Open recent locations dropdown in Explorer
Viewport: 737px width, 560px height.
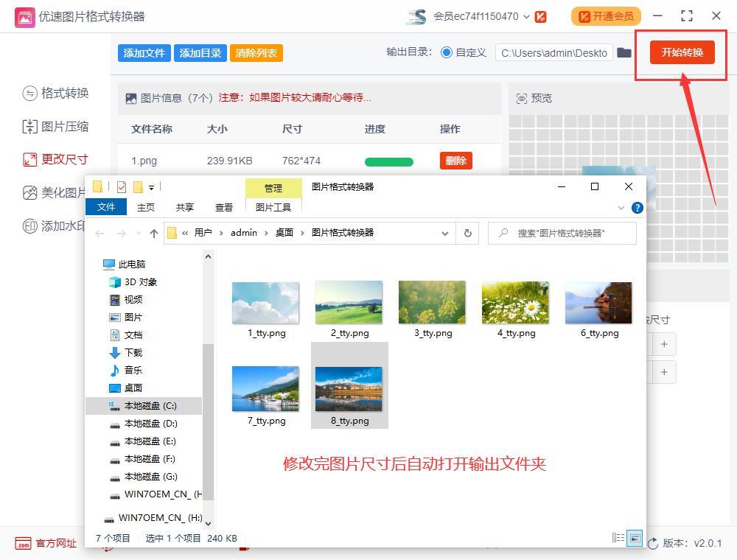tap(139, 233)
